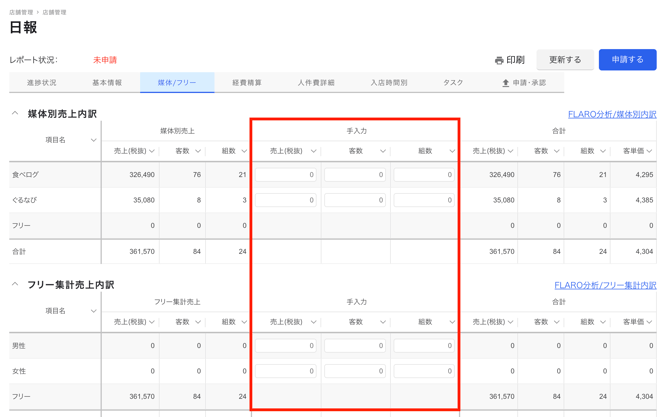The width and height of the screenshot is (670, 417).
Task: Submit the report with 申請する
Action: (x=627, y=60)
